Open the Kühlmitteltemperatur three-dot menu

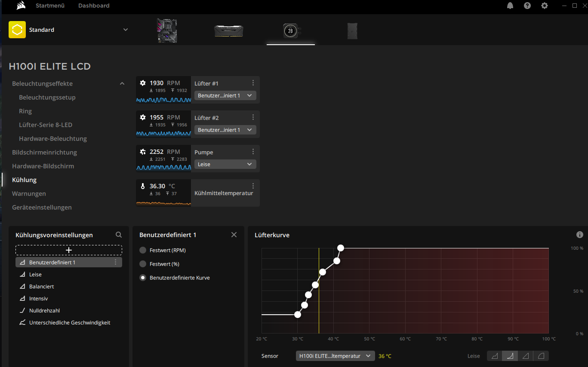click(253, 186)
